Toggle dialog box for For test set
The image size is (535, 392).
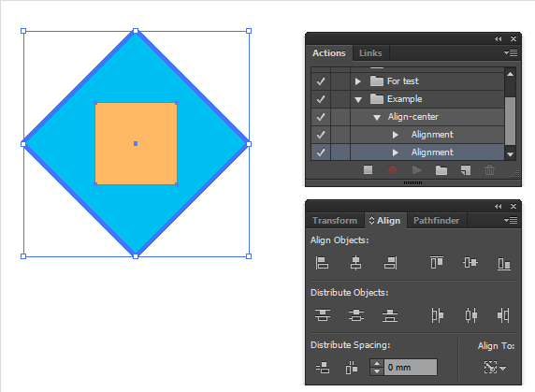[340, 81]
